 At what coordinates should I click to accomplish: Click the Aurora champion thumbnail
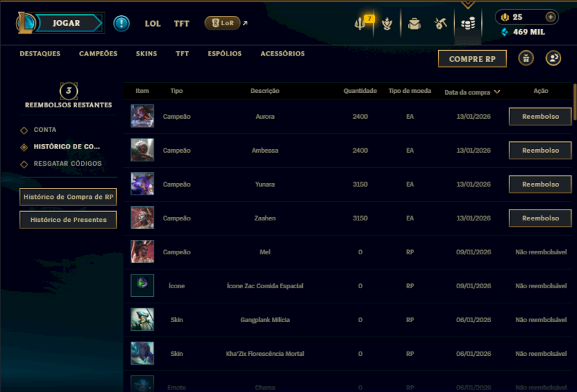(142, 116)
